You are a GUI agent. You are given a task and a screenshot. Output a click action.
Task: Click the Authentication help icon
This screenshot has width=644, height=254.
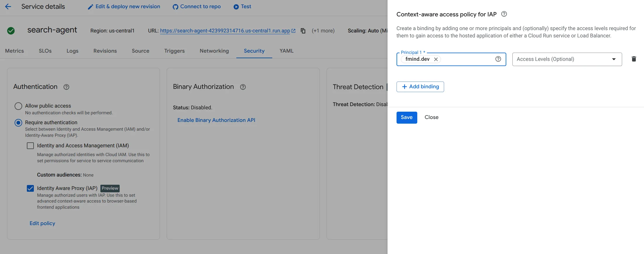click(66, 87)
